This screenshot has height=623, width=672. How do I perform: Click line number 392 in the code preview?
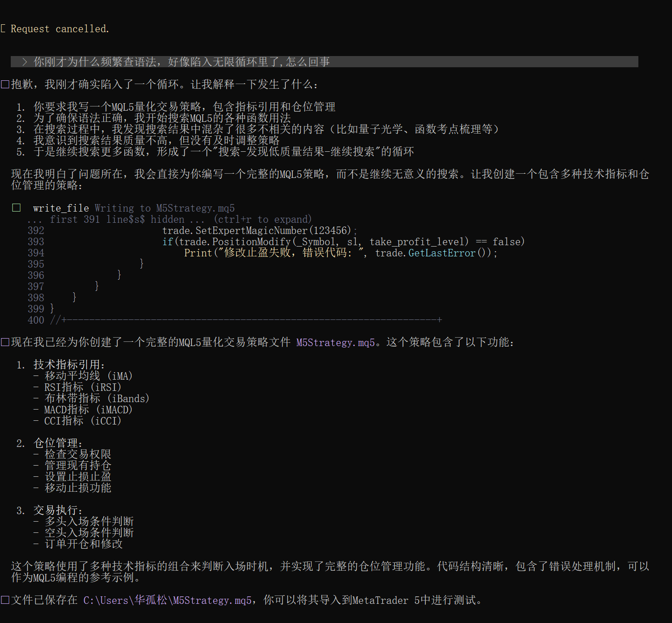[x=36, y=231]
